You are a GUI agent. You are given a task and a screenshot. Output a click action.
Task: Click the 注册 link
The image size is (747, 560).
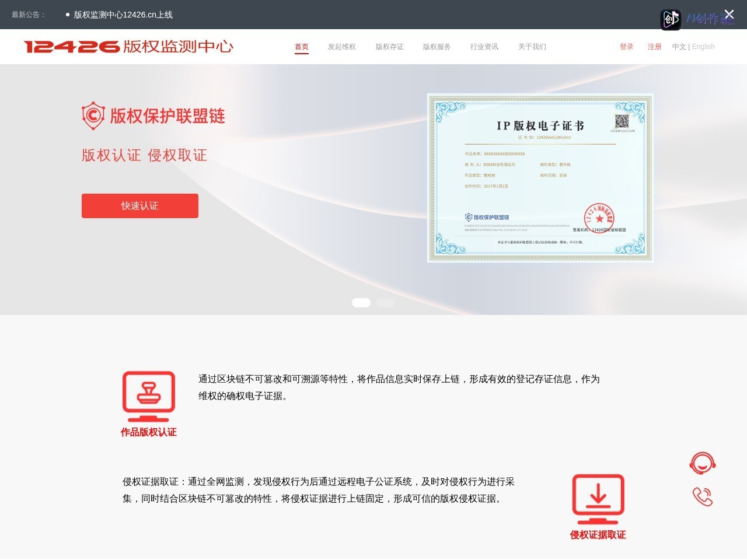pos(655,47)
